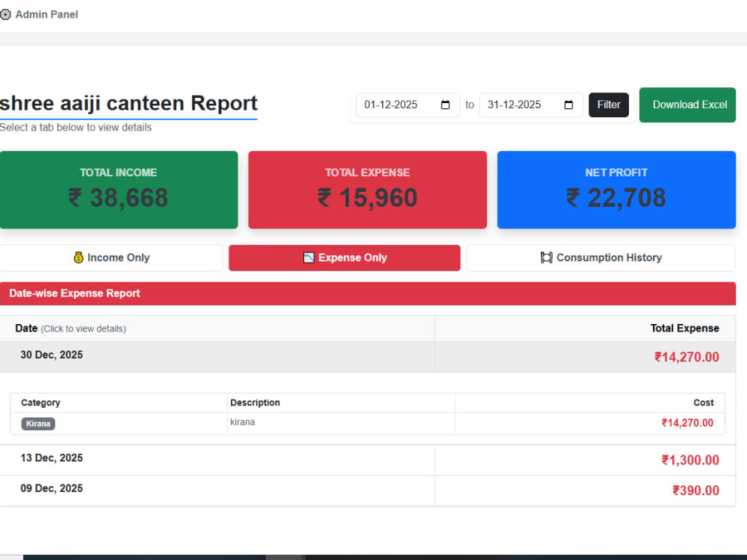Expand the 09 Dec, 2025 expense row

(x=368, y=491)
